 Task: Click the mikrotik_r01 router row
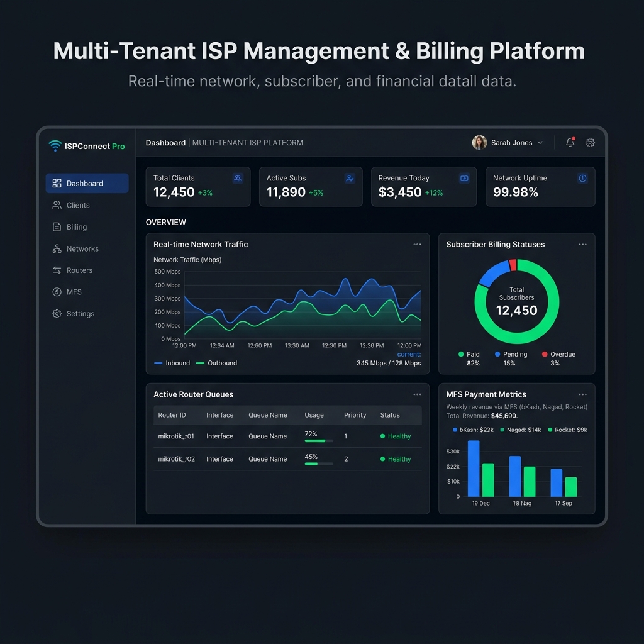[x=287, y=436]
